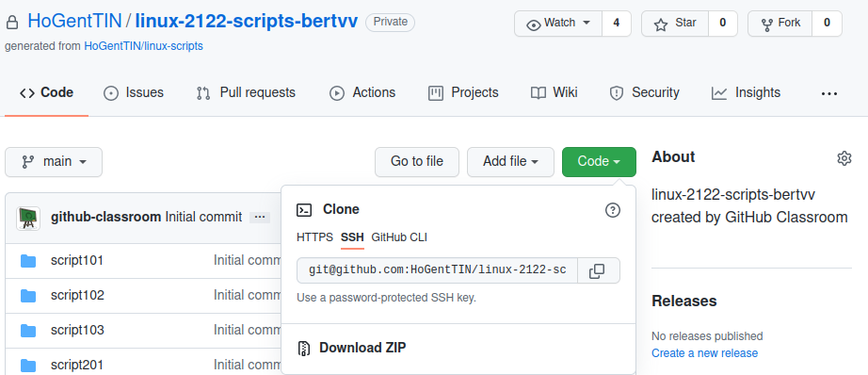The image size is (868, 375).
Task: Open the HoGentTIN/linux-scripts template link
Action: pos(143,46)
